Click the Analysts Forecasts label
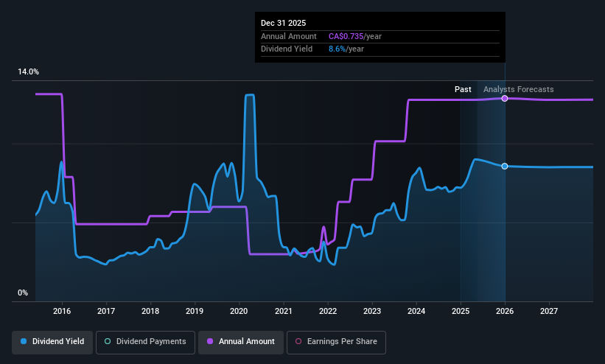 click(x=519, y=90)
